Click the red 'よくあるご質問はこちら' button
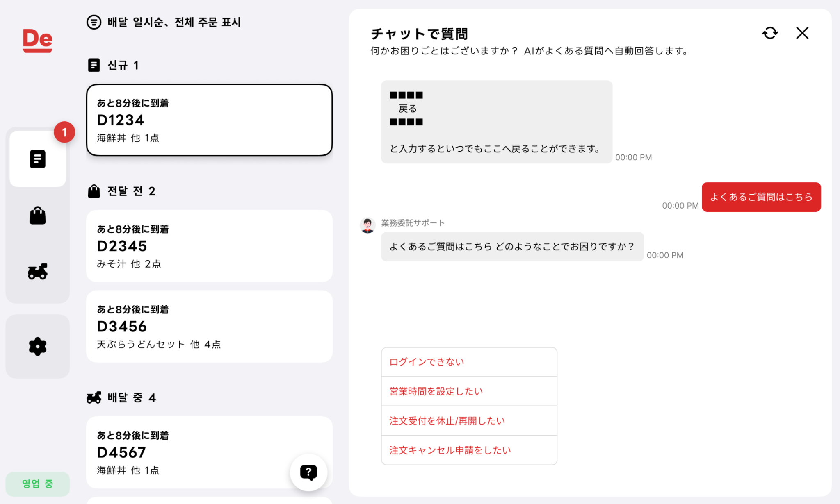 click(761, 197)
